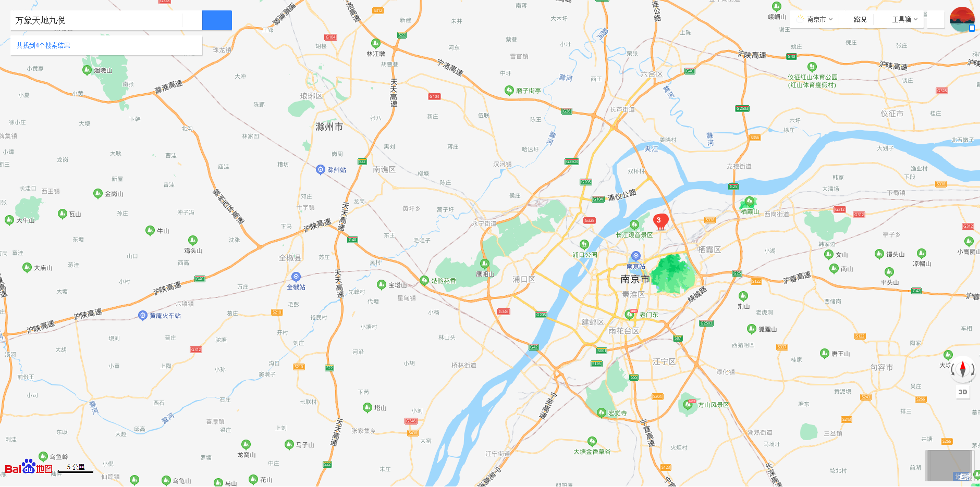Click the empty white panel beside 工具箱
The width and height of the screenshot is (980, 487).
(936, 19)
